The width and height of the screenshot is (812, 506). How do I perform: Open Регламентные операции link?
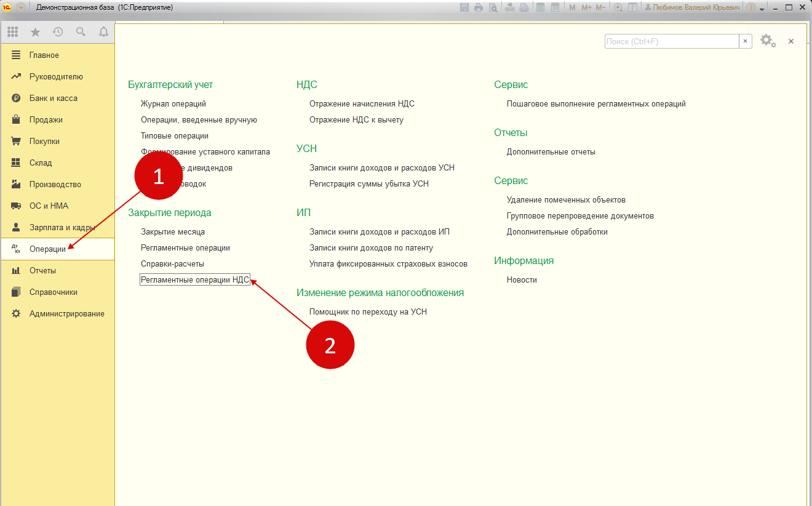[185, 248]
